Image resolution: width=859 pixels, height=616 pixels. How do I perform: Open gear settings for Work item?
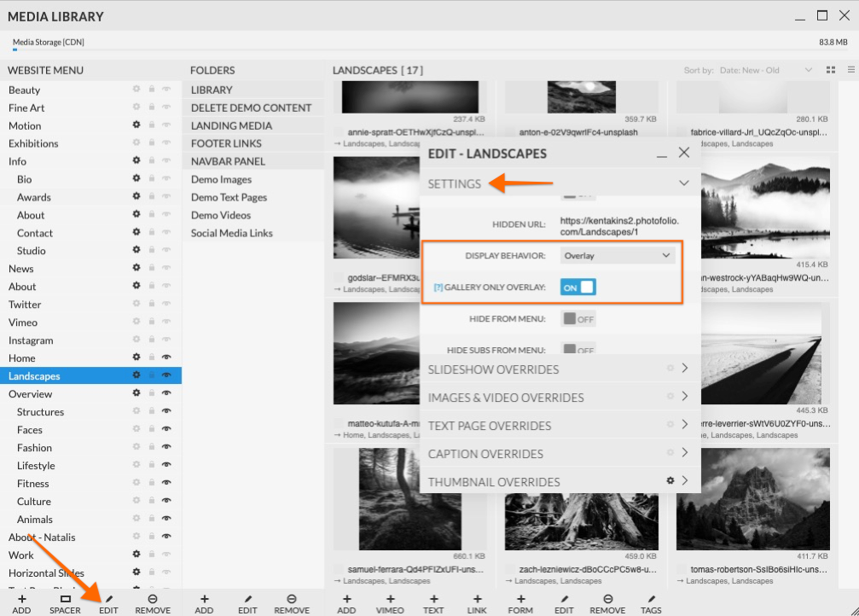(136, 554)
